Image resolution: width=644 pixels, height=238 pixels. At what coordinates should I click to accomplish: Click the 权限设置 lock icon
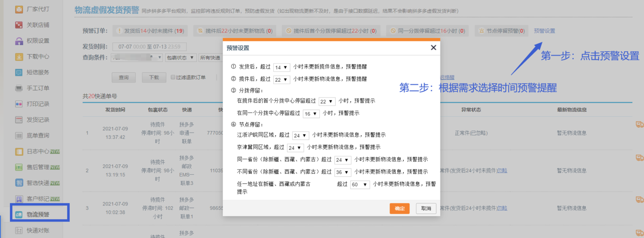point(19,41)
